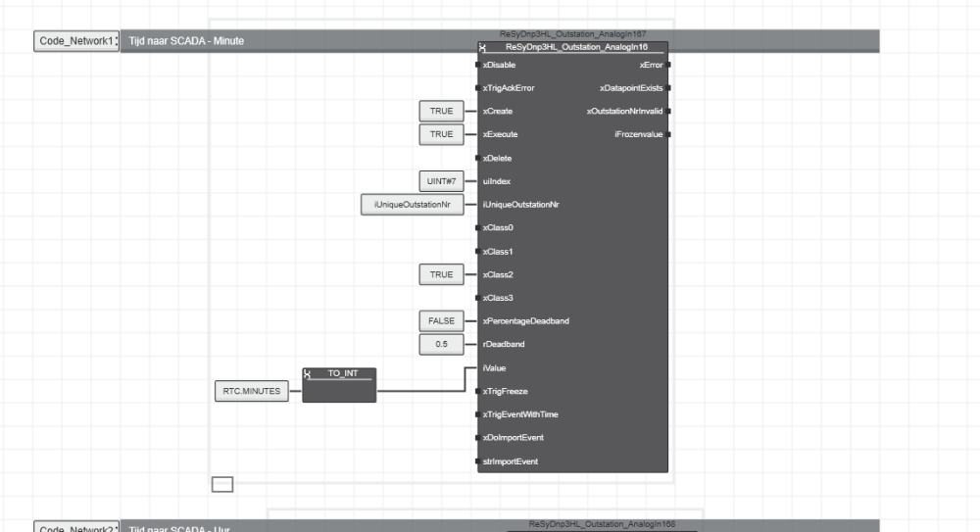Select the FALSE constant on xPercentageDeadband
Screen dimensions: 980x532
click(441, 320)
